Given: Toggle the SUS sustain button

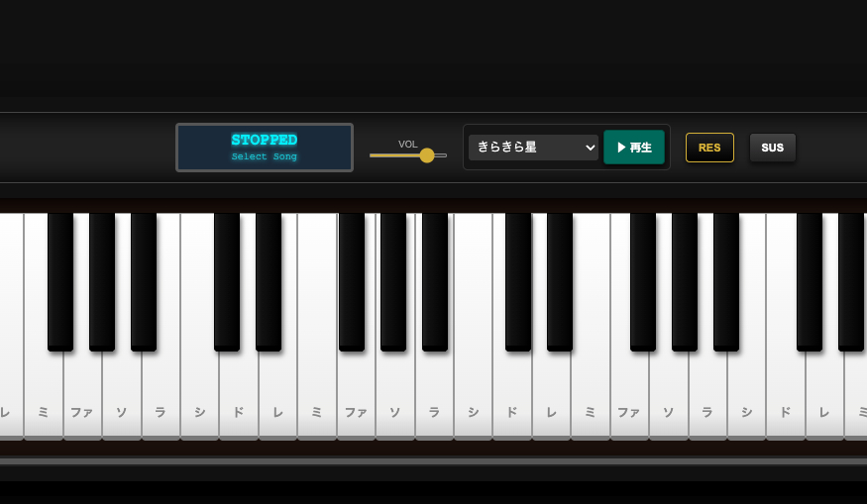Looking at the screenshot, I should [x=773, y=148].
